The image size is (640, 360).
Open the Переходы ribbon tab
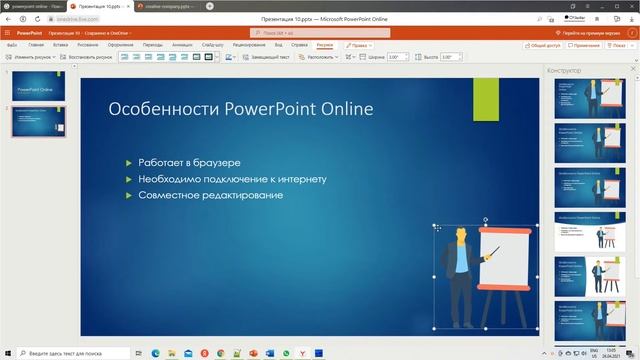153,45
